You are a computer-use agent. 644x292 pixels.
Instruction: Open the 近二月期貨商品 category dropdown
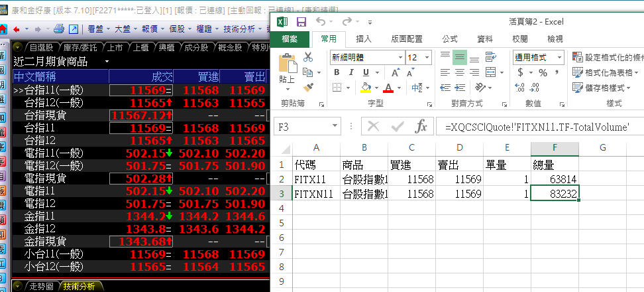tap(107, 62)
